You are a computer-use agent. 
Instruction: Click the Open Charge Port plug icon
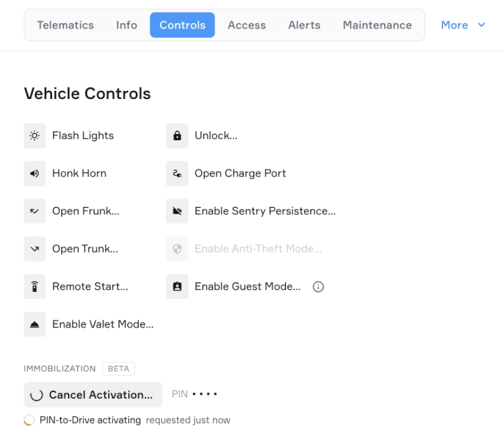177,173
